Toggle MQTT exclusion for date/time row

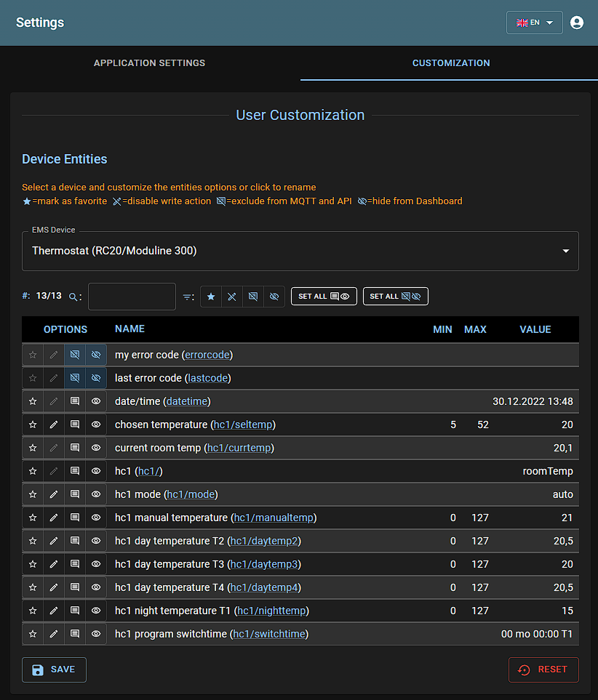tap(75, 401)
